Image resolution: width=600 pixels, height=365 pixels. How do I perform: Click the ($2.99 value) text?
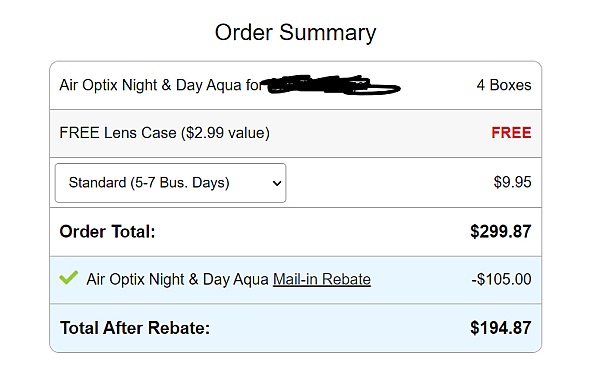click(225, 133)
